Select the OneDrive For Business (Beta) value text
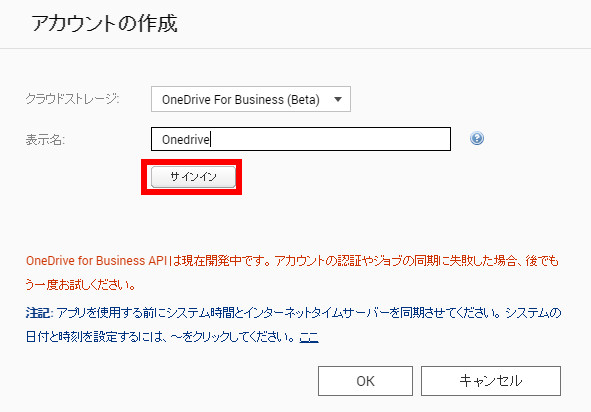 pos(241,100)
